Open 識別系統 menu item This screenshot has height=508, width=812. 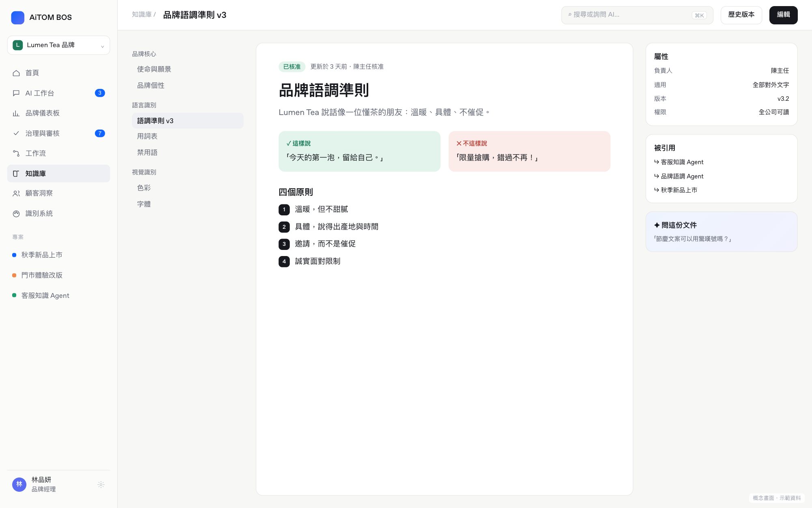click(x=58, y=214)
